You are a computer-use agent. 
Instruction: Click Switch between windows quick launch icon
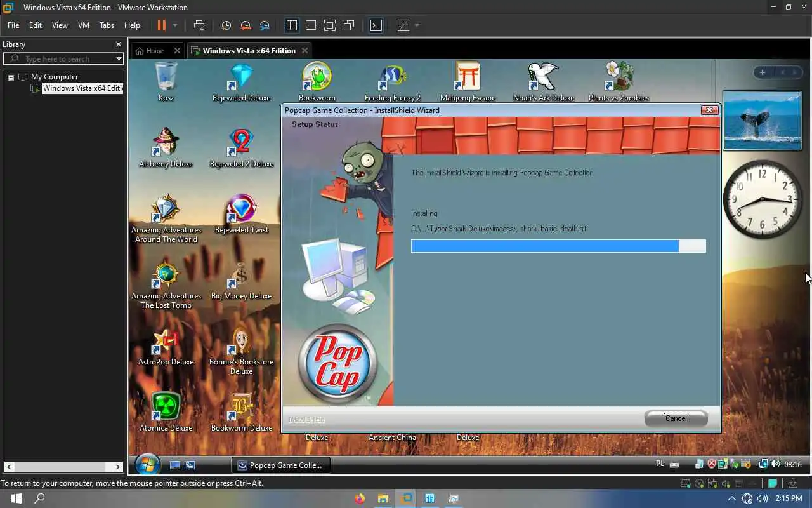point(189,465)
